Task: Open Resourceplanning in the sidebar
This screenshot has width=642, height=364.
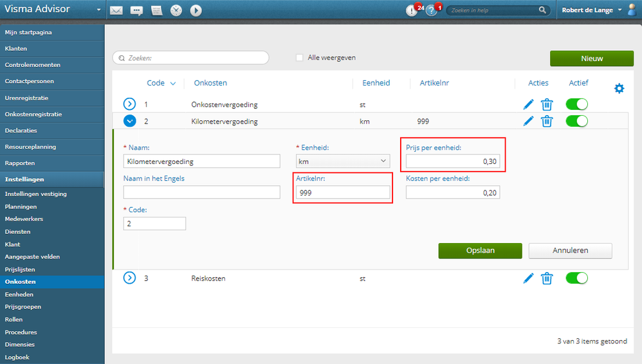Action: [x=52, y=147]
